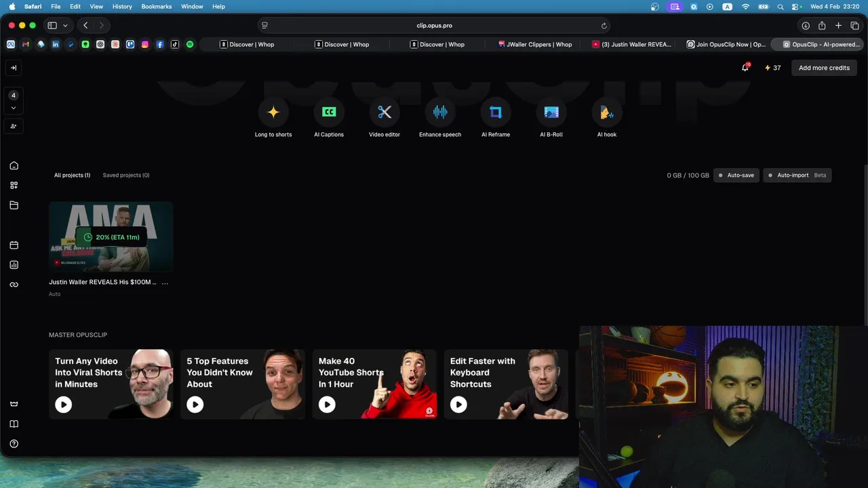Open macOS Spotlight search icon
This screenshot has height=488, width=868.
pyautogui.click(x=781, y=7)
